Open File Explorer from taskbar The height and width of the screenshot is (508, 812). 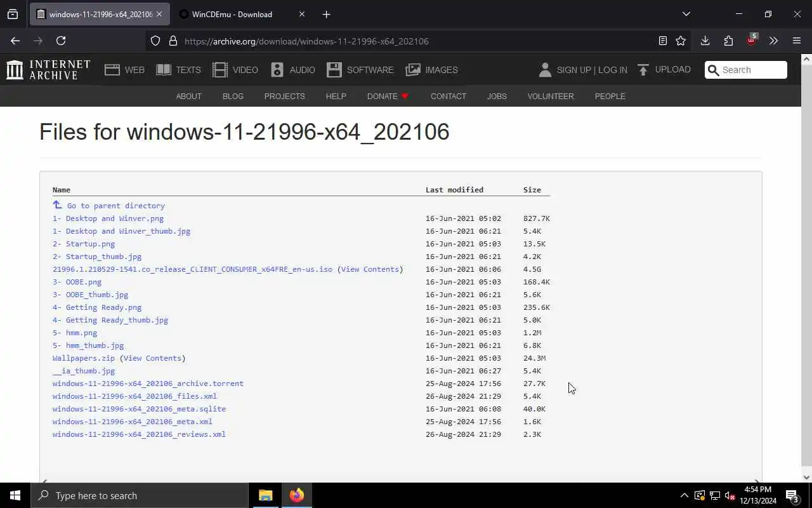click(x=266, y=495)
